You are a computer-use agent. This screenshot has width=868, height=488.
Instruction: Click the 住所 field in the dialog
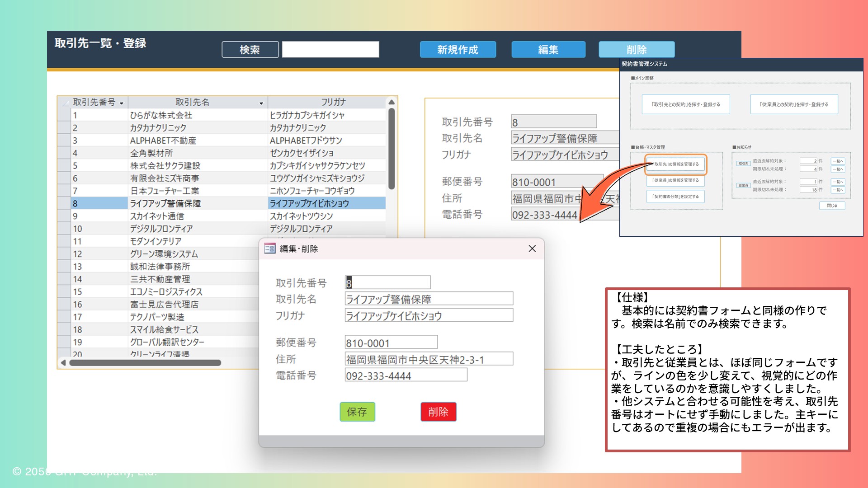coord(429,359)
